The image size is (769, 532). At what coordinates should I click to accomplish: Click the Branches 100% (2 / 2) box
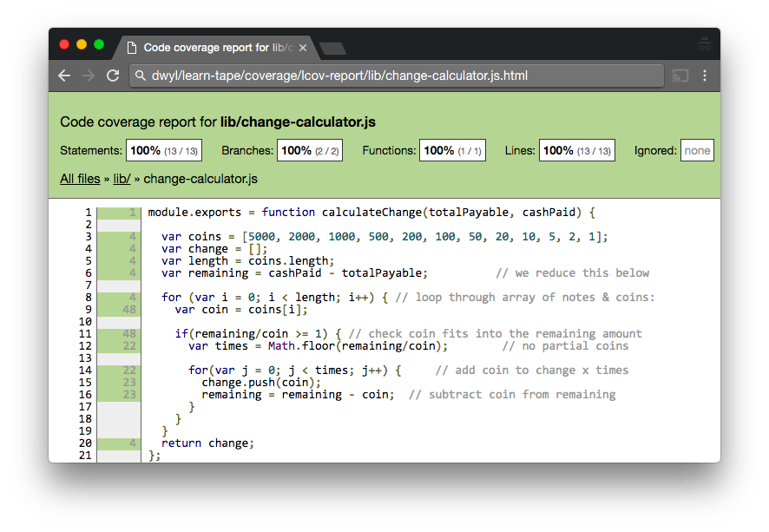pyautogui.click(x=310, y=150)
